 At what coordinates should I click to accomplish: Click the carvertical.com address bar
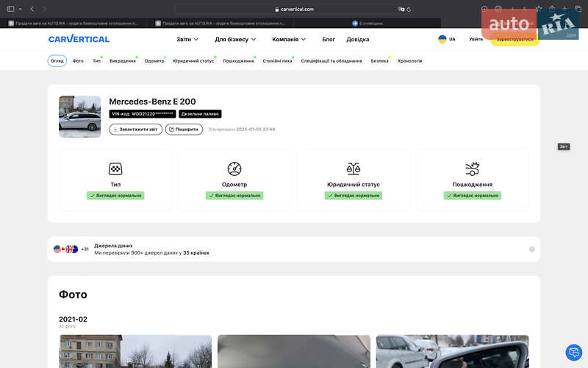[x=294, y=9]
